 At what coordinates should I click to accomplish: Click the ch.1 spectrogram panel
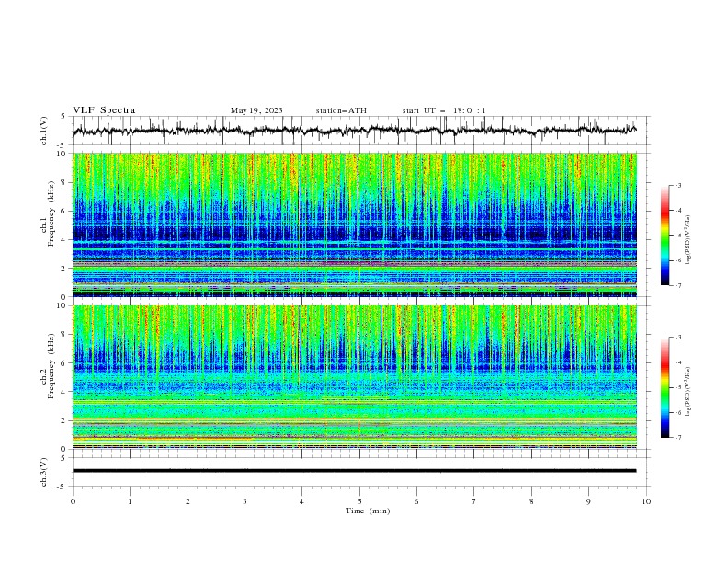point(355,224)
